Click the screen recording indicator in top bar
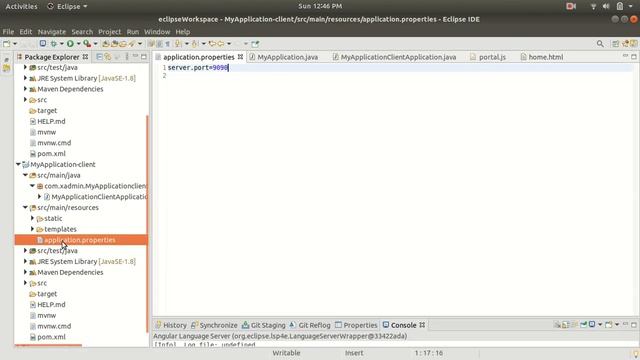The width and height of the screenshot is (640, 360). pyautogui.click(x=571, y=6)
